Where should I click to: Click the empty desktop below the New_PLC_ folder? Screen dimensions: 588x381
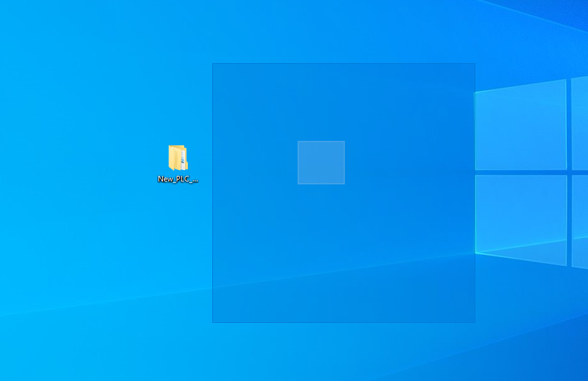177,250
